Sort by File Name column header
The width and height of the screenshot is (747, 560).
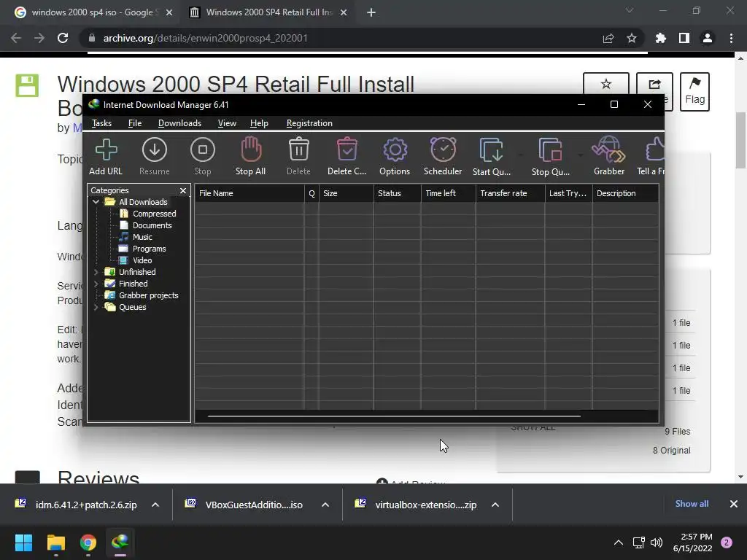coord(249,193)
